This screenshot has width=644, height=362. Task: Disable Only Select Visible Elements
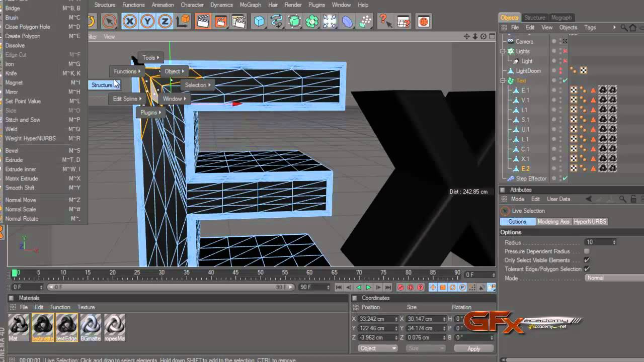(587, 260)
